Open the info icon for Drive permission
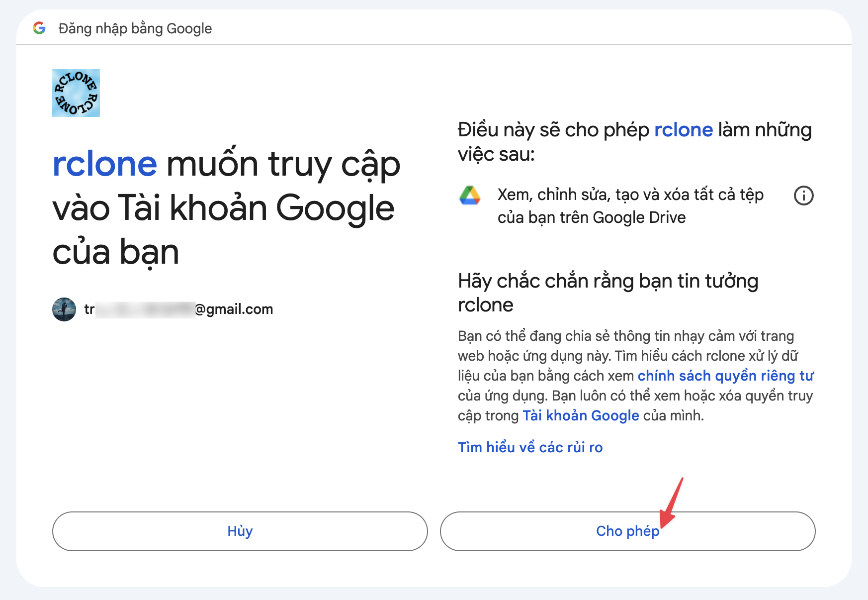Screen dimensions: 868x600 pos(804,196)
